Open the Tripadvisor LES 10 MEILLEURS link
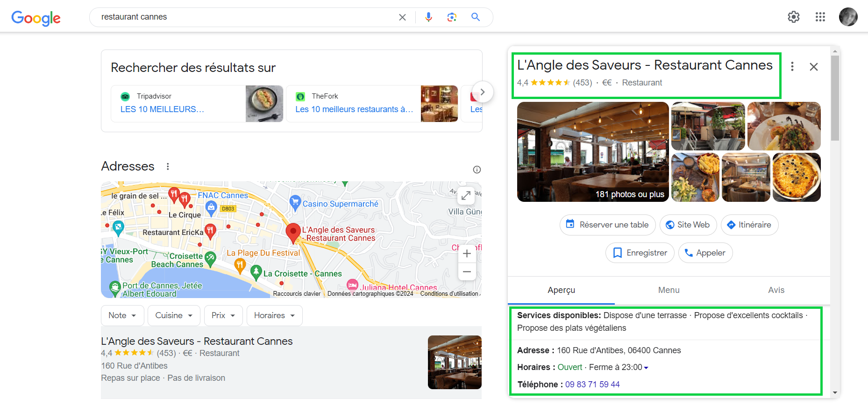The height and width of the screenshot is (406, 868). pyautogui.click(x=162, y=109)
